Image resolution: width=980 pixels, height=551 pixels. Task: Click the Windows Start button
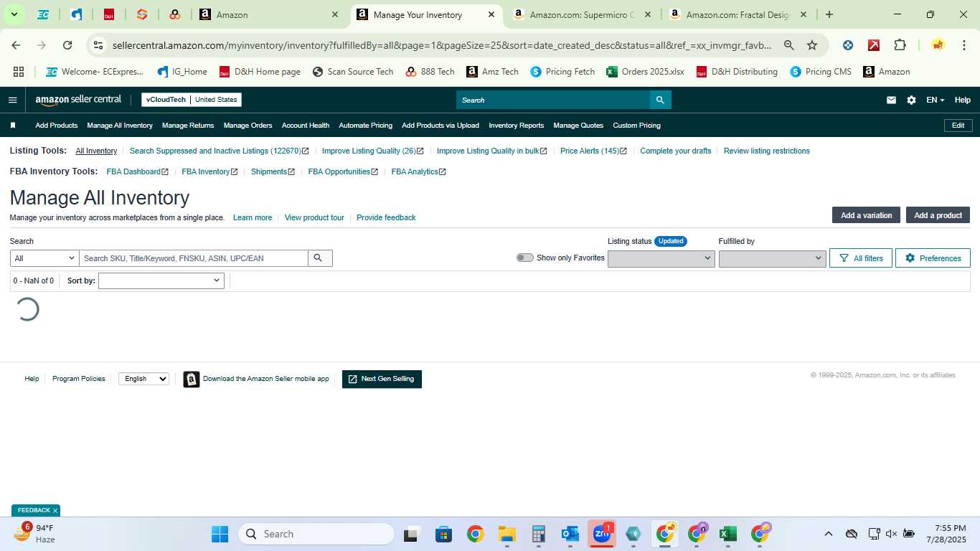220,534
